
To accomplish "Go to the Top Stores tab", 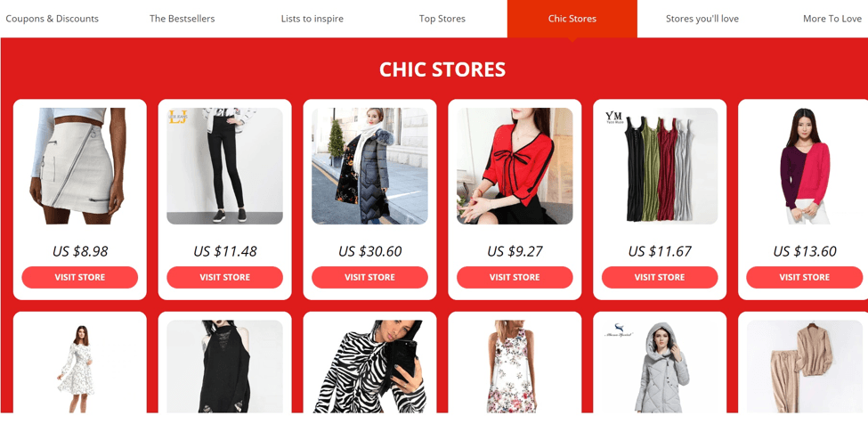I will (x=442, y=19).
